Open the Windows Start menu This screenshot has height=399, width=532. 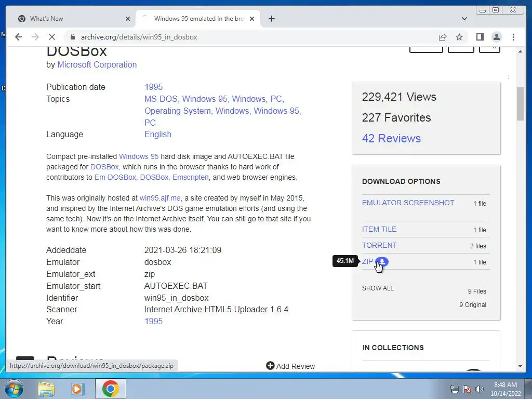pyautogui.click(x=14, y=389)
